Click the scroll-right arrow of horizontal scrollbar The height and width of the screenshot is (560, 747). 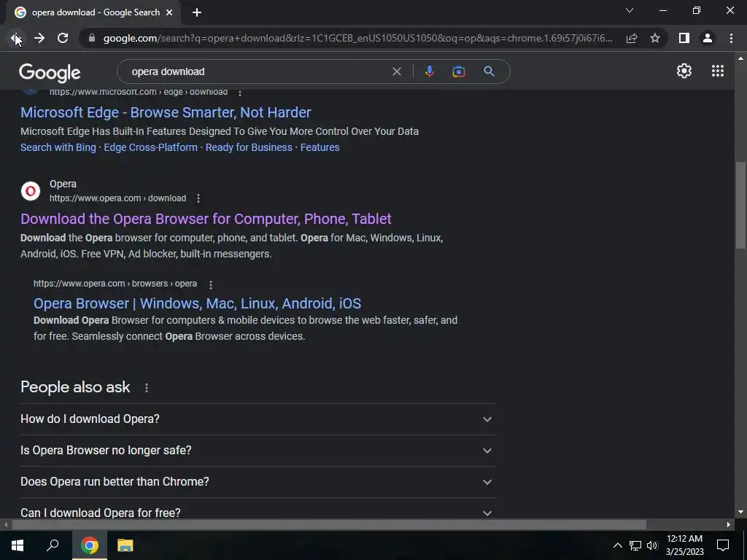(x=729, y=525)
